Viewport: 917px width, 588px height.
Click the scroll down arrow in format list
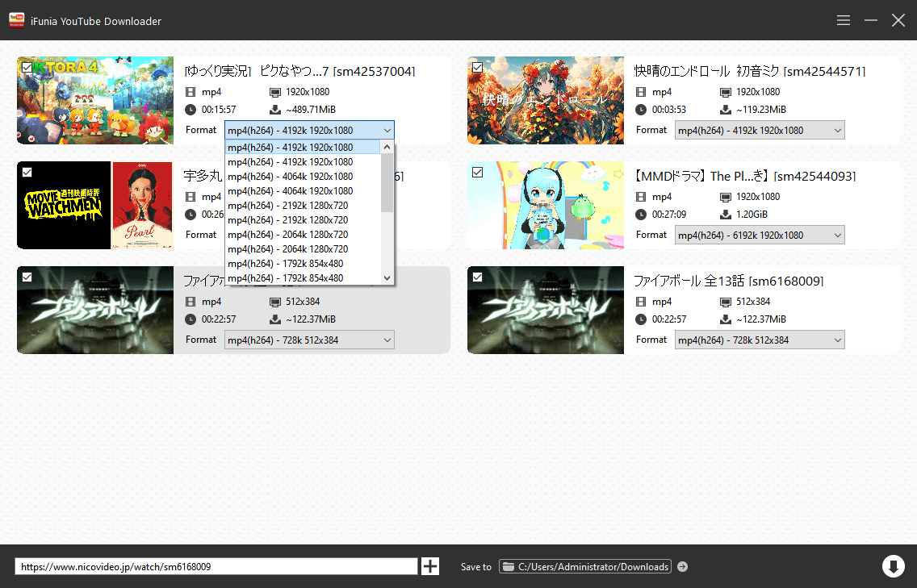click(x=387, y=277)
